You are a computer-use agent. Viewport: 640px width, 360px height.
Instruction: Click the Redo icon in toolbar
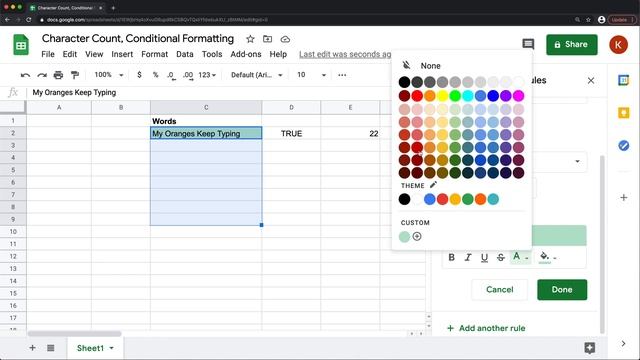click(x=42, y=75)
